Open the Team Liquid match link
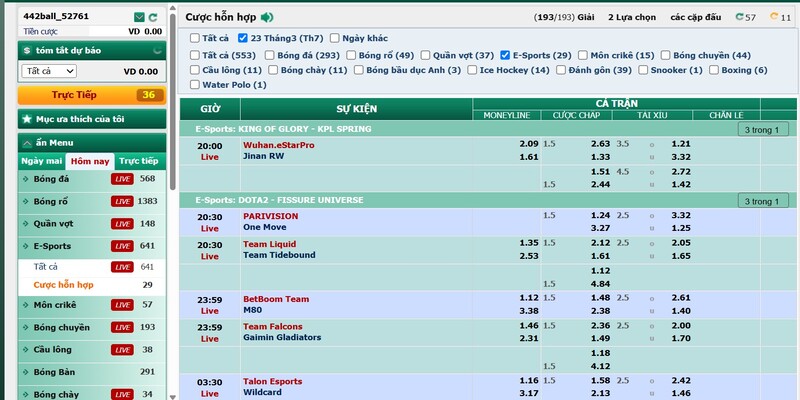This screenshot has height=400, width=800. [x=269, y=244]
